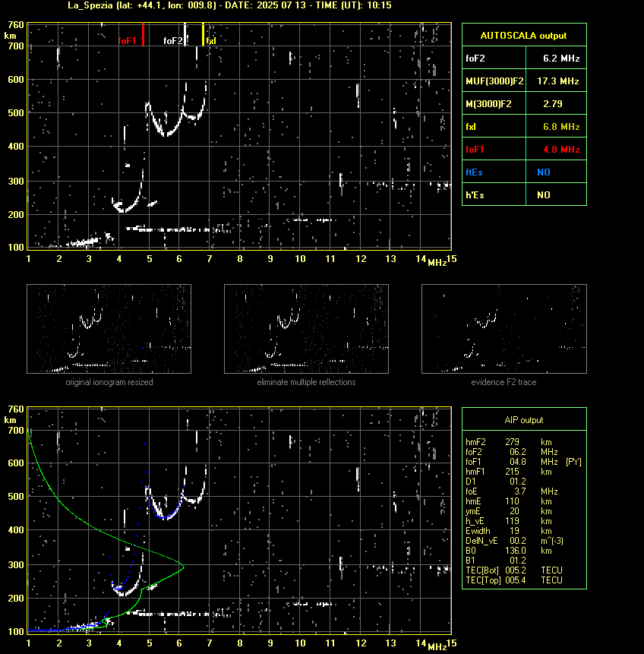Click the AIP output header
Image resolution: width=644 pixels, height=654 pixels.
coord(524,420)
